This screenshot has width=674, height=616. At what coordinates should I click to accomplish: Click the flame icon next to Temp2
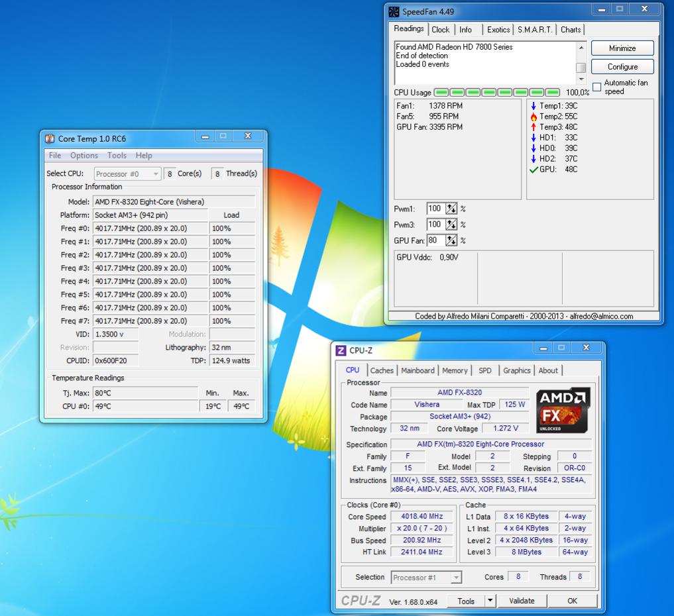tap(534, 117)
